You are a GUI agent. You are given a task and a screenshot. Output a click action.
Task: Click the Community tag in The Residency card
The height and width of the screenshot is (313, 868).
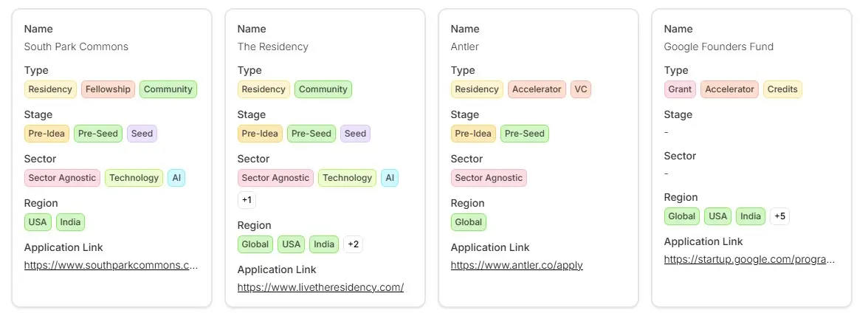tap(323, 89)
